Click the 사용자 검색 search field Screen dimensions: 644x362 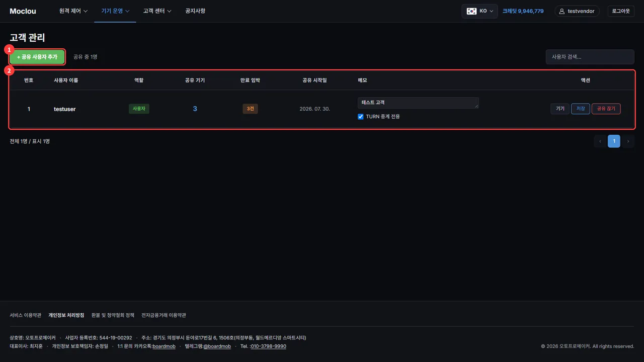pyautogui.click(x=590, y=57)
